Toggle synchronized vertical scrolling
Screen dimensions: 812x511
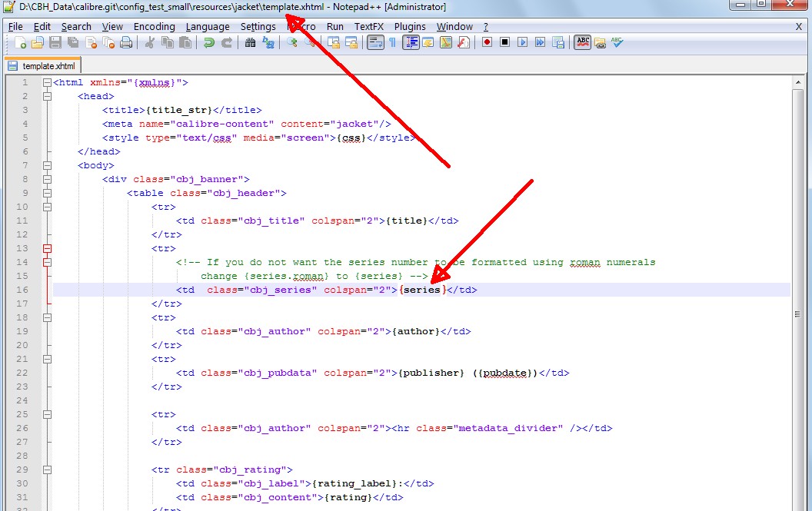coord(334,42)
